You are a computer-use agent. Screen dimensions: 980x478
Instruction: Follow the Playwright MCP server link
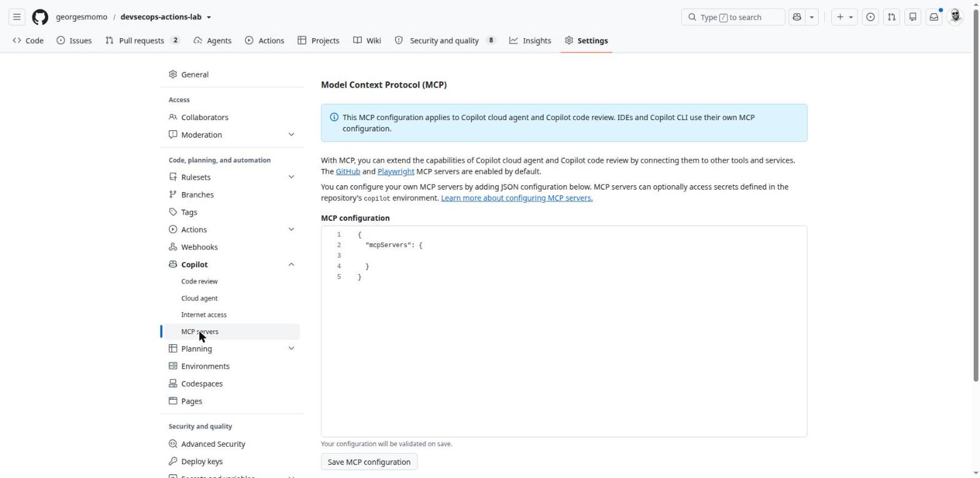[396, 171]
